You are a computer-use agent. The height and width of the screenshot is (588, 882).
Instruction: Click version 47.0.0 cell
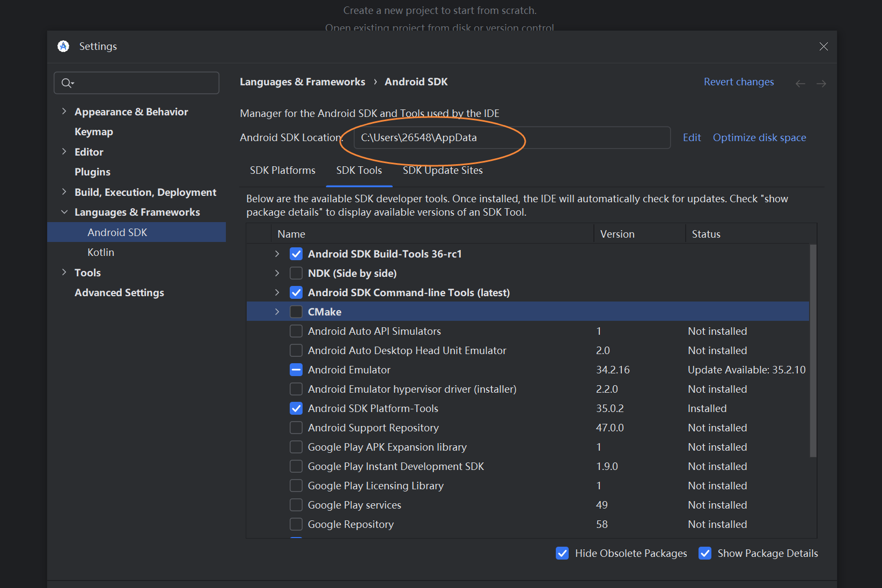[610, 428]
